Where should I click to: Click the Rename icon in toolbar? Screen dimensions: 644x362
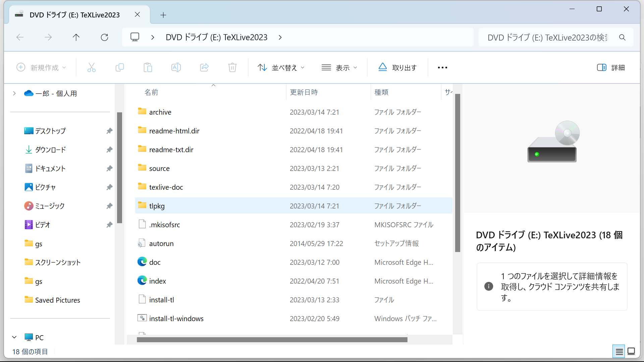click(x=176, y=67)
